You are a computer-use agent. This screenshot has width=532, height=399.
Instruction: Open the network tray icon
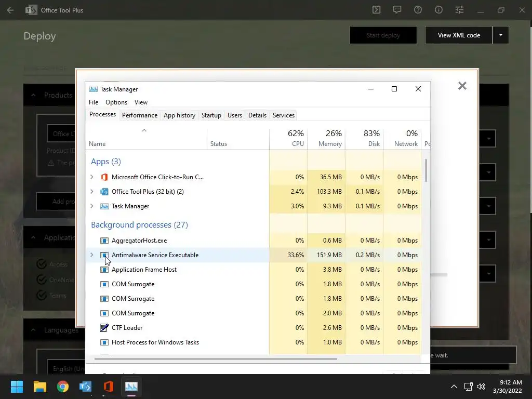tap(468, 387)
